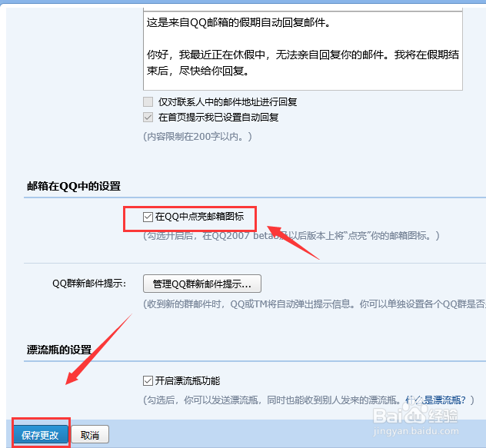Click inside the auto-reply message text area

tap(303, 50)
